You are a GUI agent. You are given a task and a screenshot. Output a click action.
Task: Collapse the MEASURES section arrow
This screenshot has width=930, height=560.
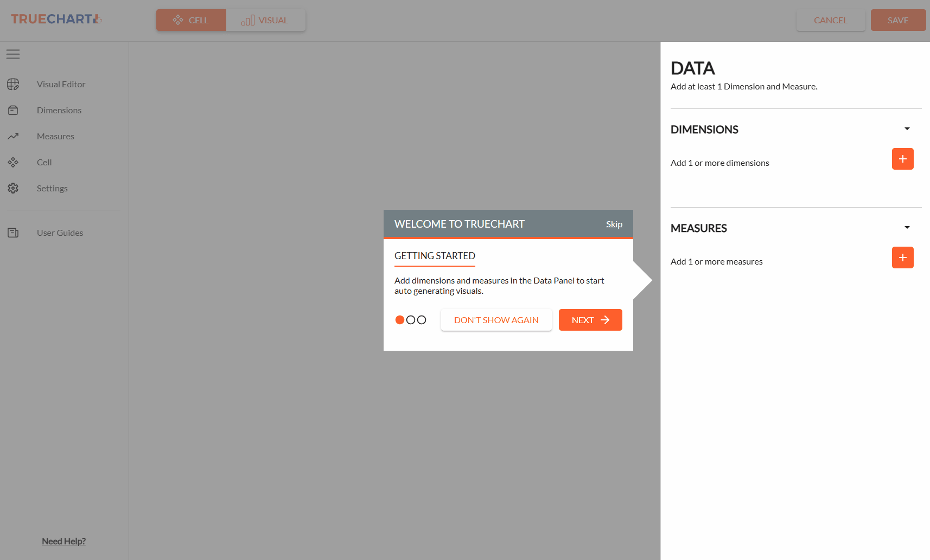(907, 228)
